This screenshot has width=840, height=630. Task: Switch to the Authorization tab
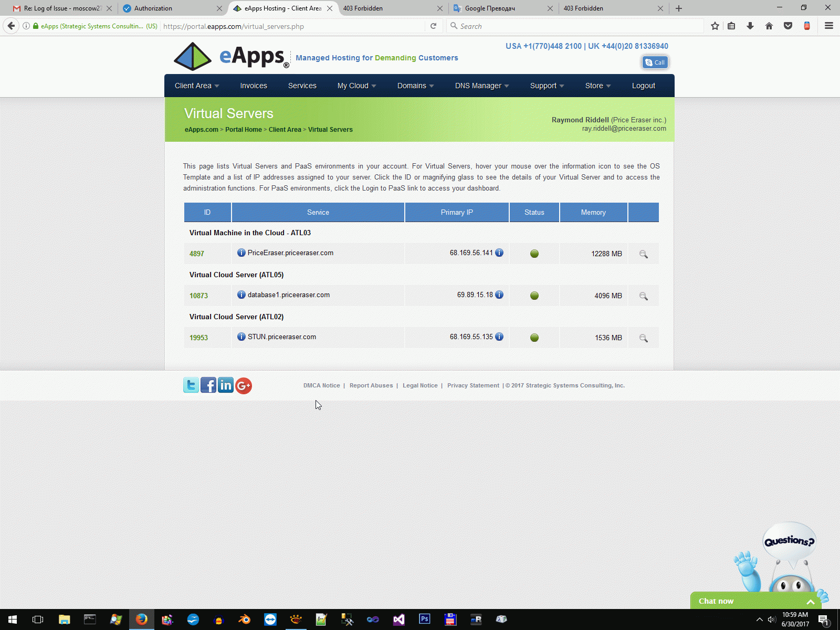pyautogui.click(x=171, y=8)
